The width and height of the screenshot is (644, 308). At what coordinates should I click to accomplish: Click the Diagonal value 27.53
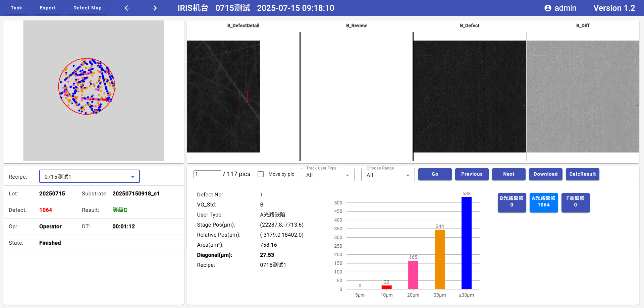pos(267,255)
